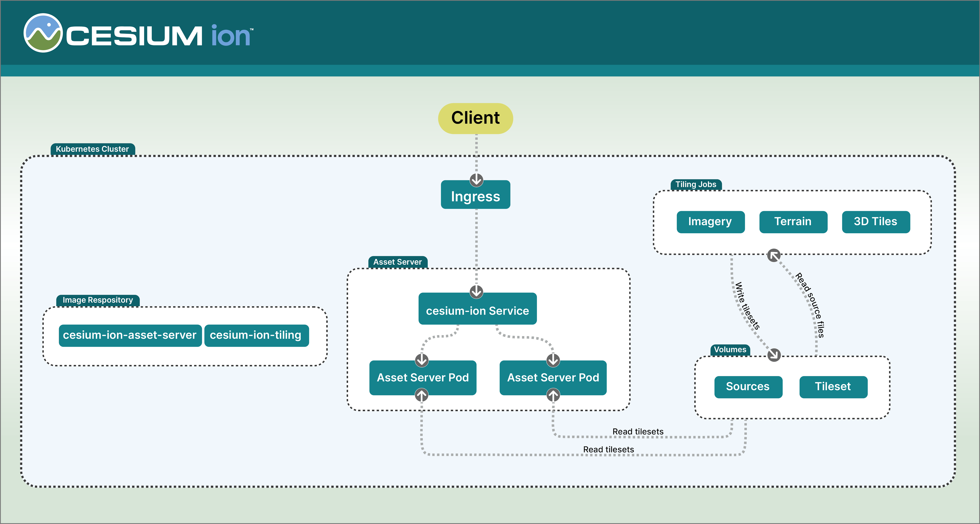Toggle the Sources volume node
The image size is (980, 524).
point(748,387)
